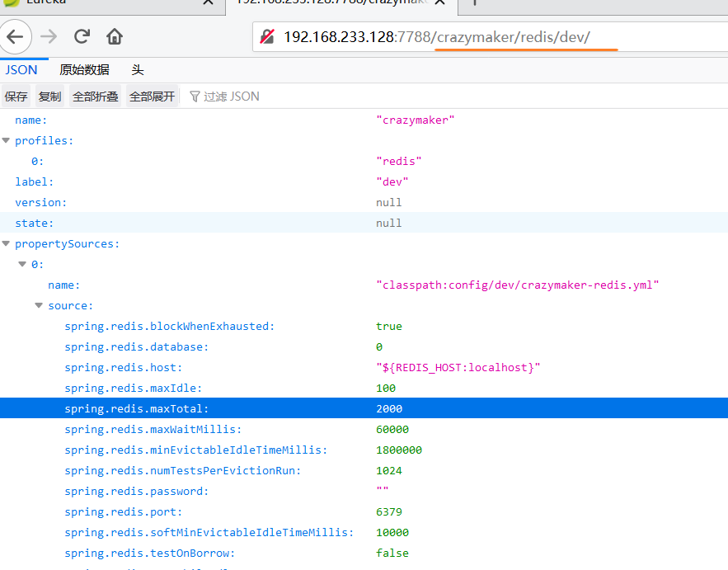
Task: Click 全部展开 to expand all
Action: tap(152, 97)
